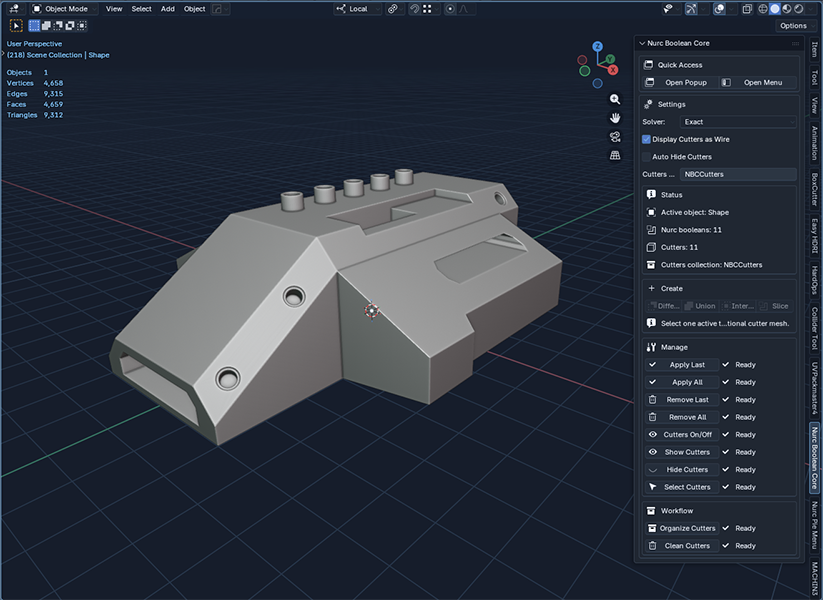Click the pan view hand icon
Screen dimensions: 823x600
click(615, 118)
